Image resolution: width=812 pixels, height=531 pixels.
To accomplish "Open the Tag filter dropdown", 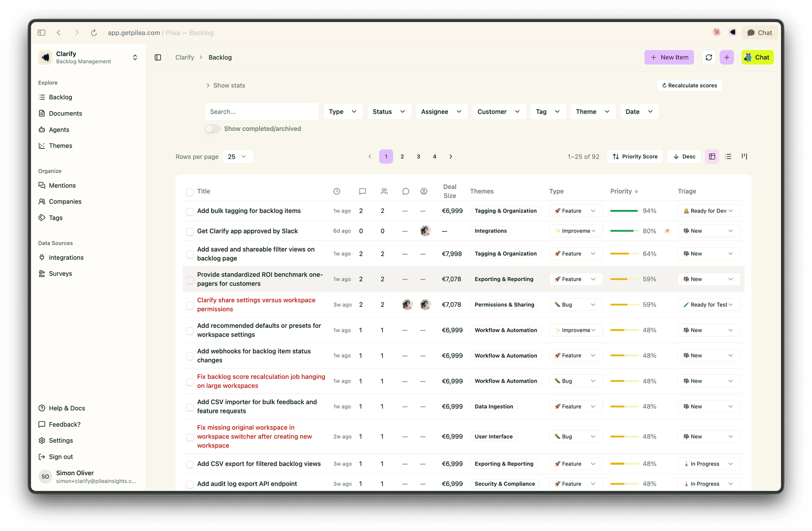I will coord(548,112).
